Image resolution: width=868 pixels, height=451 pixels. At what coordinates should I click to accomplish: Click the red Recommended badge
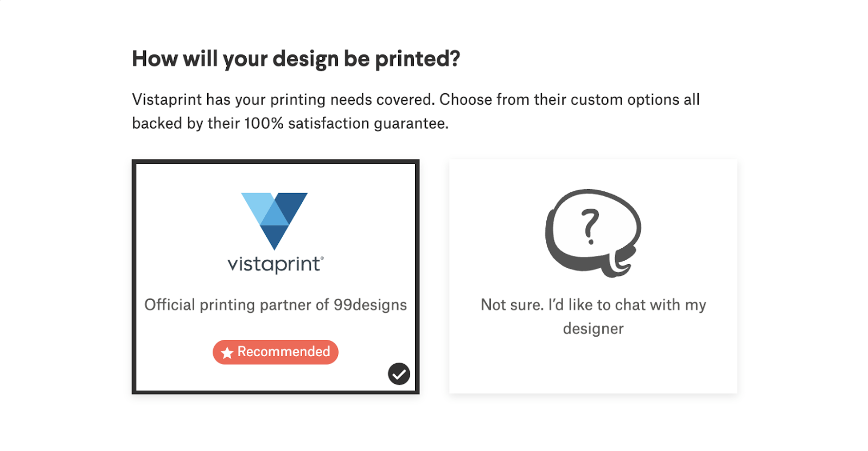(276, 352)
